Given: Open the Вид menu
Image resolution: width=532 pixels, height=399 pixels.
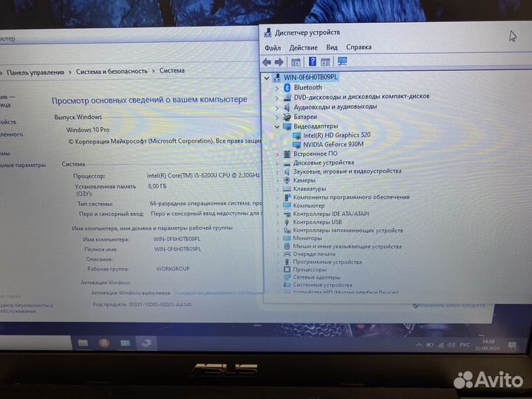Looking at the screenshot, I should tap(332, 47).
